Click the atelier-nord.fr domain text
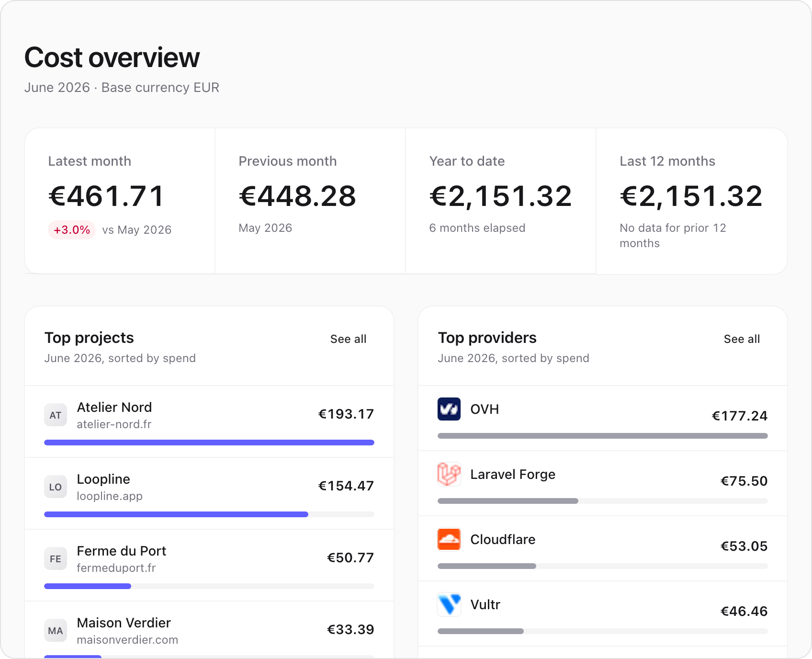This screenshot has width=812, height=659. coord(114,424)
